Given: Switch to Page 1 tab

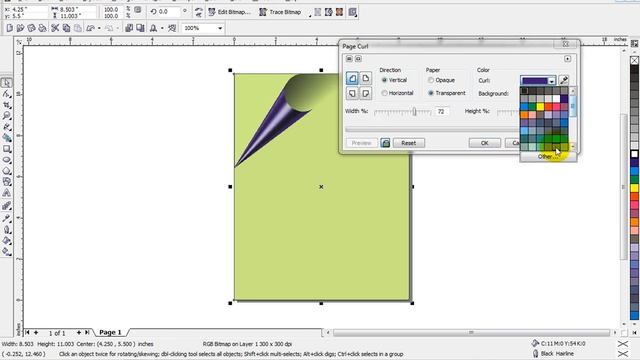Looking at the screenshot, I should (x=111, y=332).
